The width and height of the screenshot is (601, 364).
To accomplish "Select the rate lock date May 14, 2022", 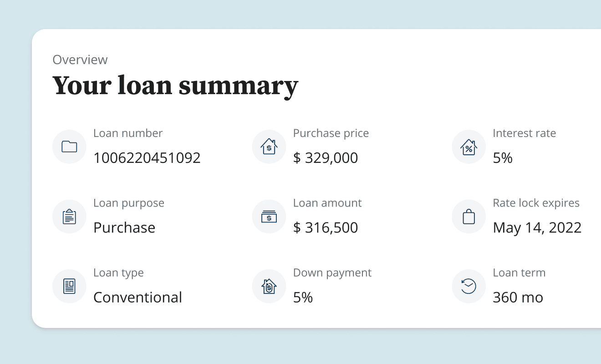I will (537, 227).
